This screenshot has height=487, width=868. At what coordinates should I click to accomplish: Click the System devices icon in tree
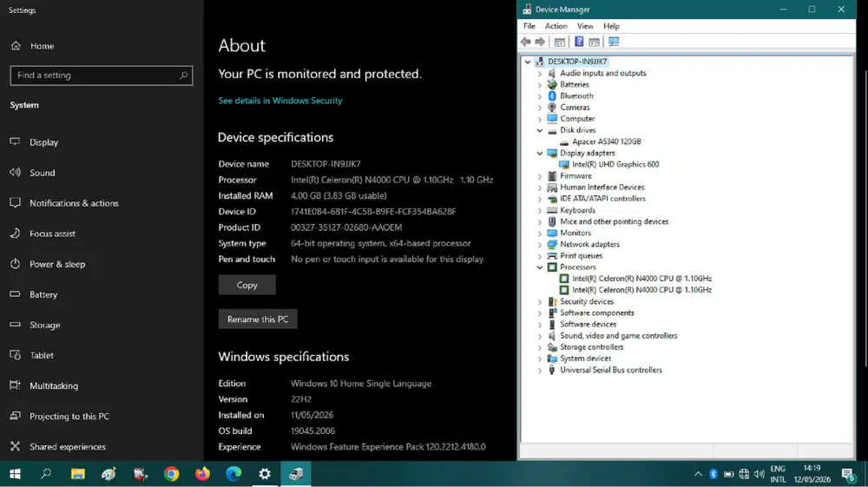pyautogui.click(x=552, y=359)
